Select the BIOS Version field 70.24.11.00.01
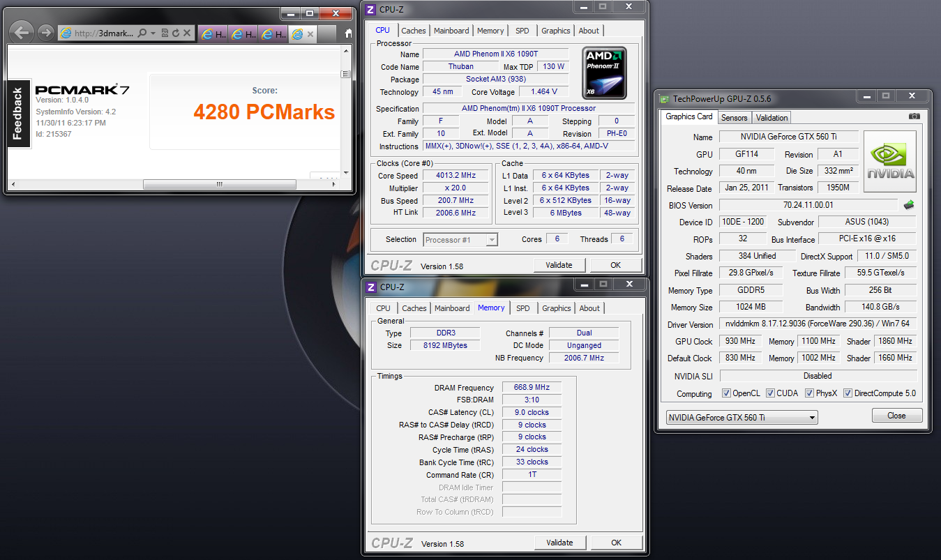Image resolution: width=941 pixels, height=560 pixels. 808,205
